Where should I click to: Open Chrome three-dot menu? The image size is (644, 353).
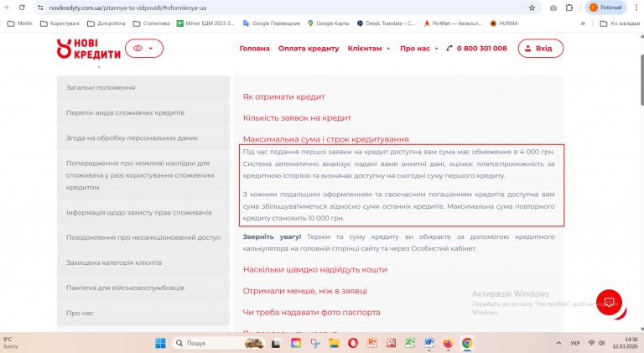tap(636, 8)
